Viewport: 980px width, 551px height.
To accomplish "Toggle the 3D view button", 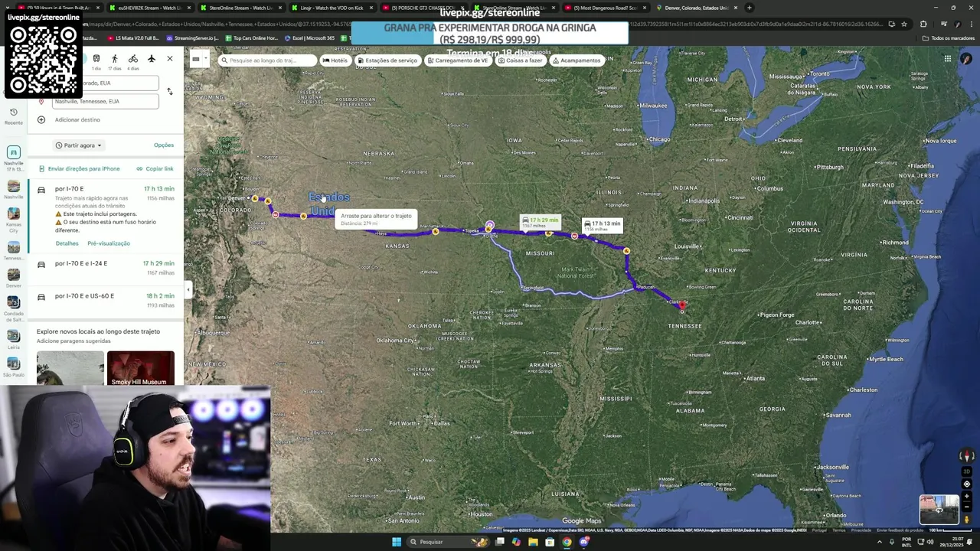I will [966, 471].
